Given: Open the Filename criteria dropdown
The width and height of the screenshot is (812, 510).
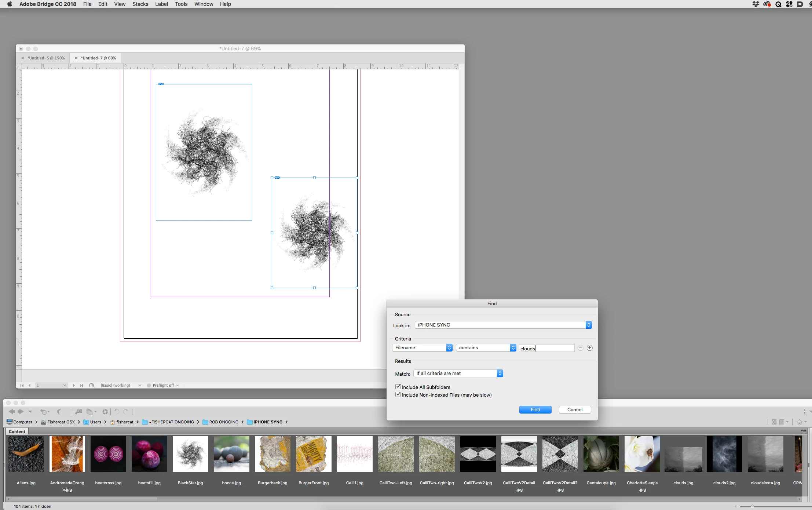Looking at the screenshot, I should [422, 348].
